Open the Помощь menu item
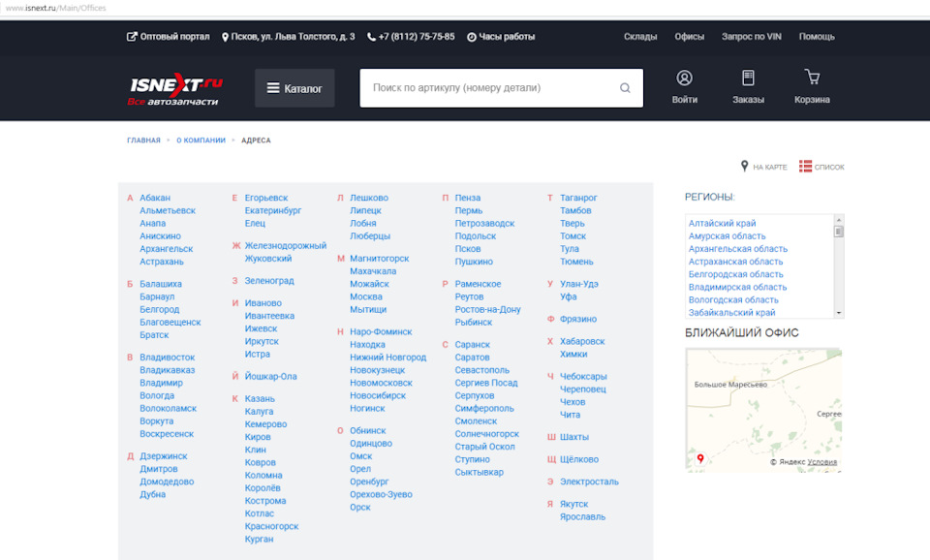The height and width of the screenshot is (560, 930). (x=817, y=37)
